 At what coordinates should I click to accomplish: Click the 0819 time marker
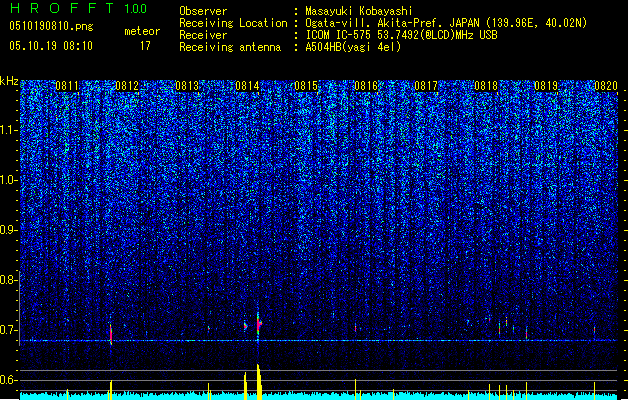546,86
